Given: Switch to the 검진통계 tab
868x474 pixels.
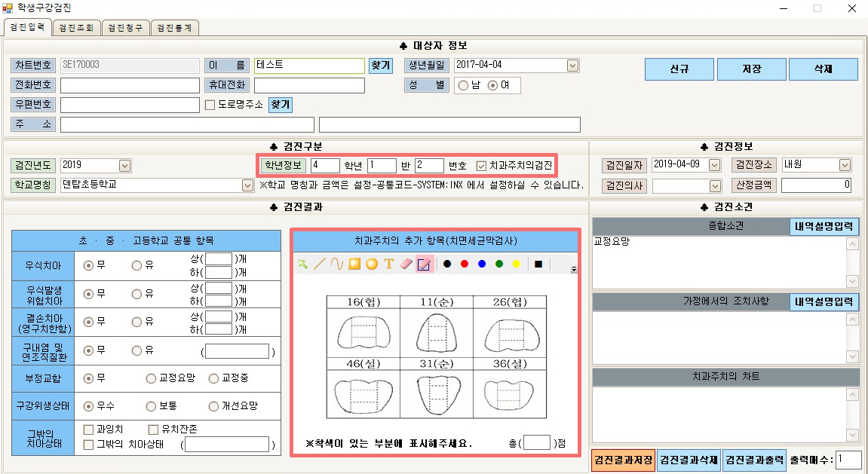Looking at the screenshot, I should pos(174,28).
